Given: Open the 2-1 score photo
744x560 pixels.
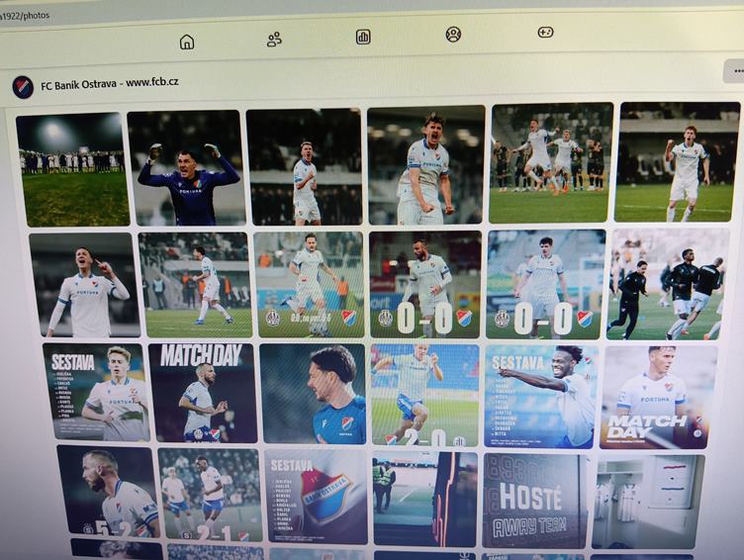Looking at the screenshot, I should 209,495.
